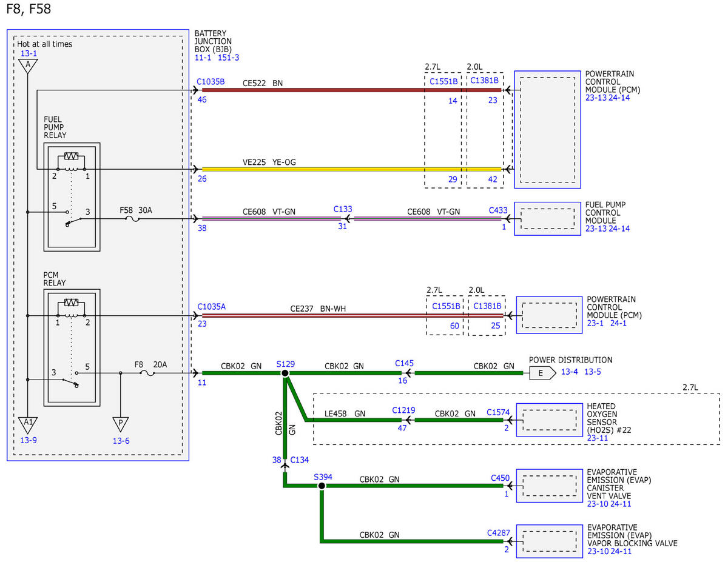Click the S129 splice dot

click(285, 373)
